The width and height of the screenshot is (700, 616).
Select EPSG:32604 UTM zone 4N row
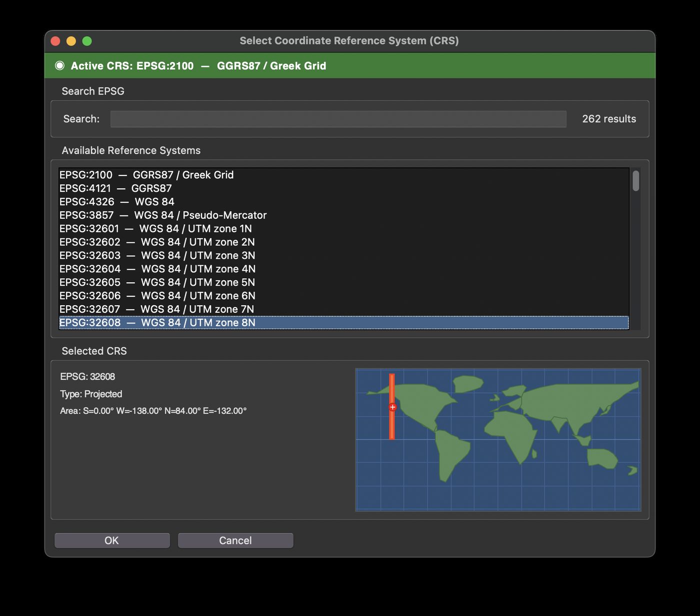click(343, 269)
